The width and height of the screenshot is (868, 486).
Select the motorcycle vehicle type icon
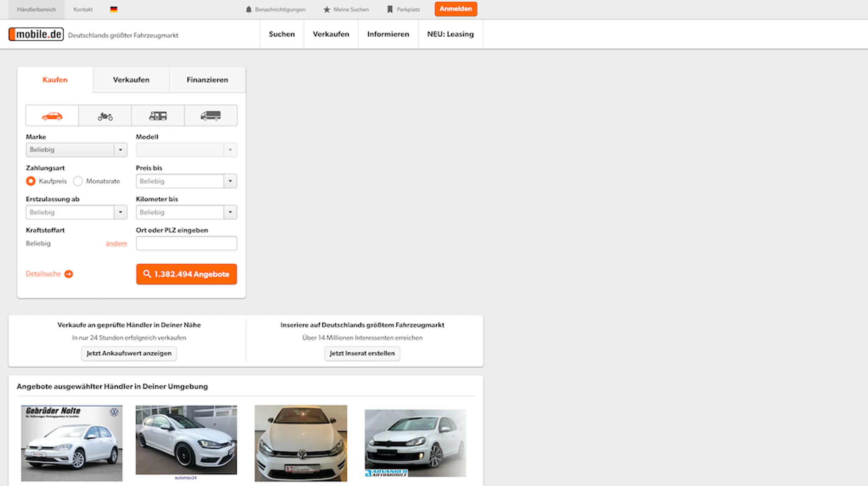coord(105,116)
